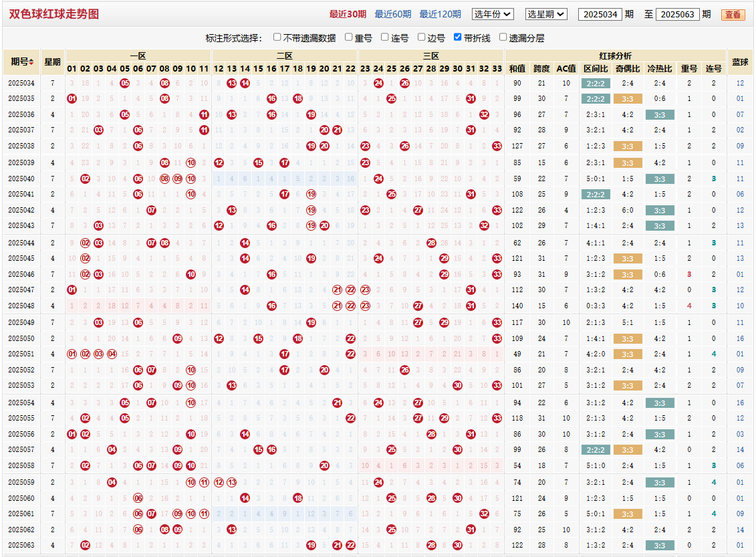The width and height of the screenshot is (756, 557).
Task: Click red ball 13 in row 2025062
Action: point(232,530)
